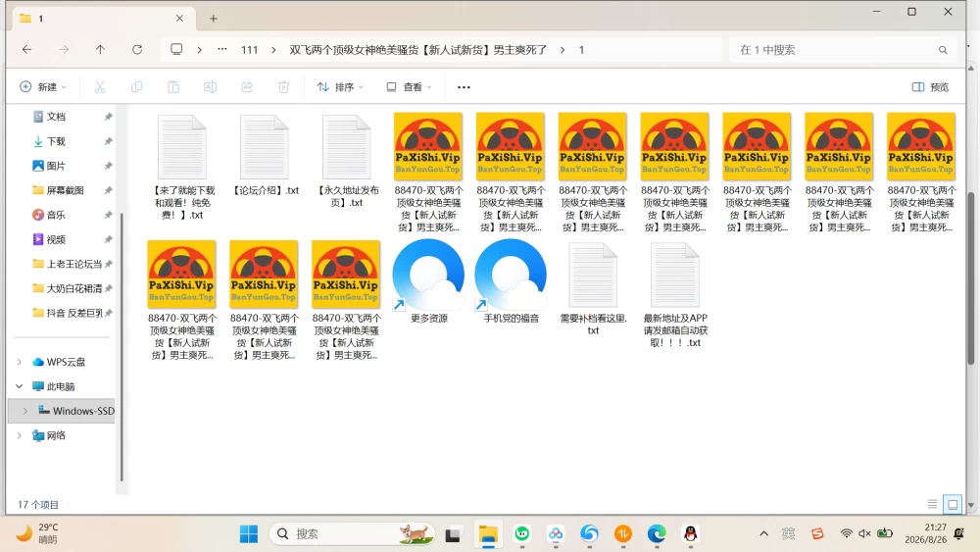Paste from clipboard via toolbar

(x=173, y=87)
